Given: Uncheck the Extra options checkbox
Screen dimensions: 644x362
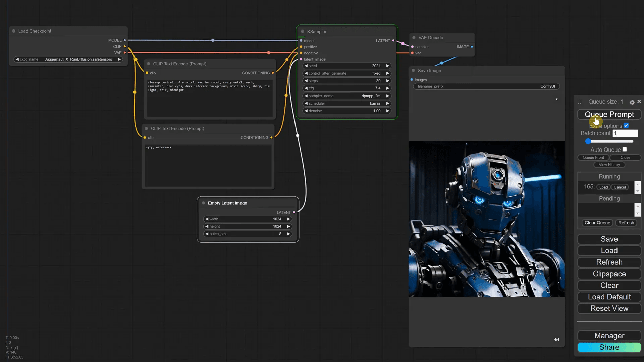Looking at the screenshot, I should pos(626,126).
